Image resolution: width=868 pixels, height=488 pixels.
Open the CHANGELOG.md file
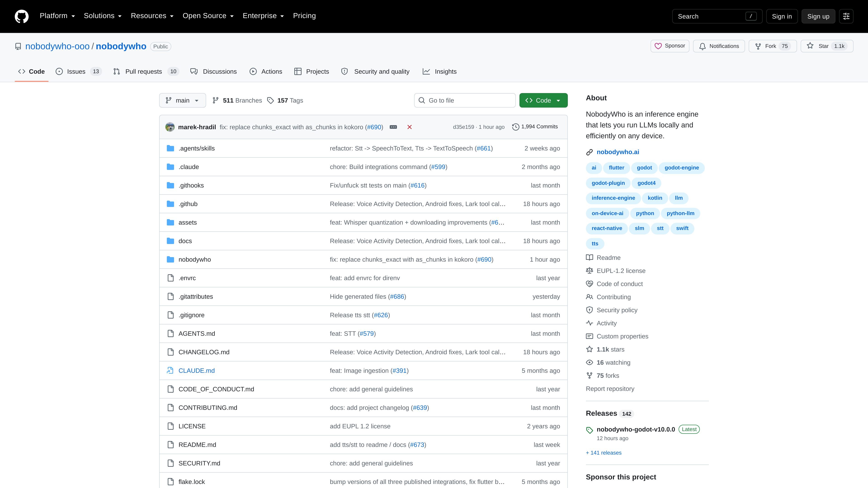pyautogui.click(x=204, y=352)
